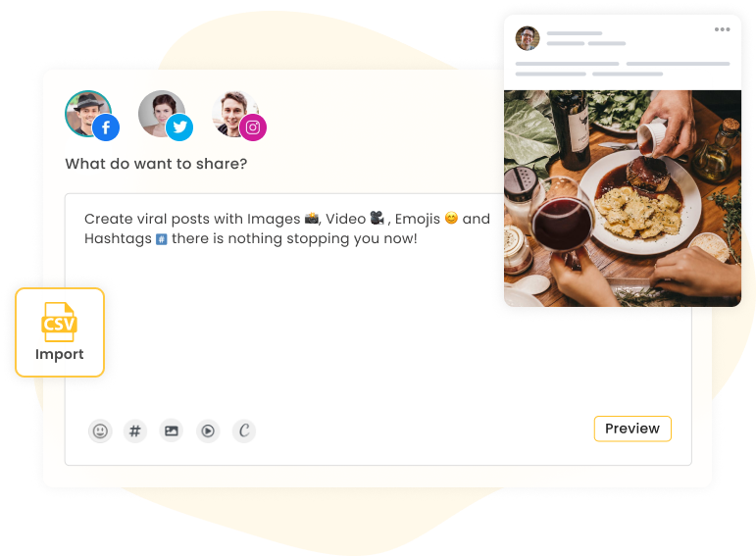Click the CSV Import card

pos(60,332)
